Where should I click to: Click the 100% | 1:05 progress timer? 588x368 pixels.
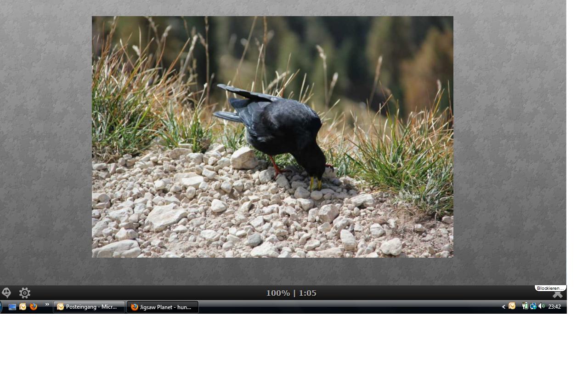tap(291, 293)
